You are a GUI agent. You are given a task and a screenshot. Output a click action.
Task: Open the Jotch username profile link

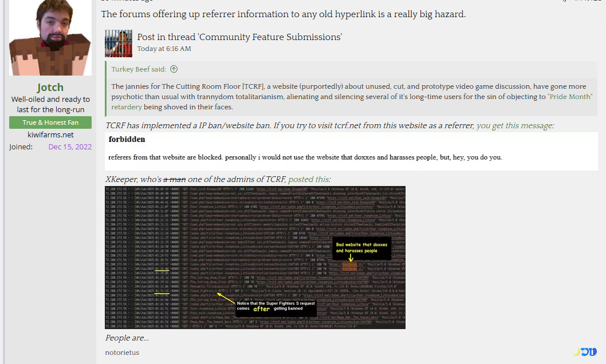(x=50, y=87)
